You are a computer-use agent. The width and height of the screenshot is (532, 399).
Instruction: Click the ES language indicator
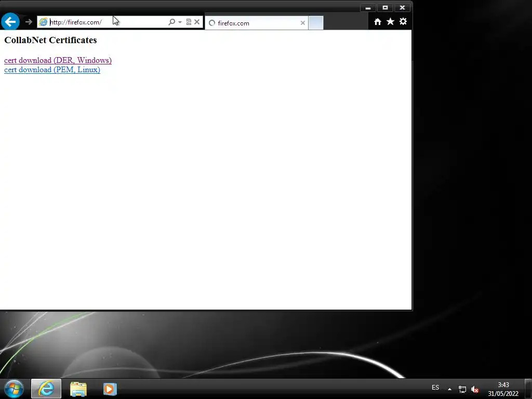pyautogui.click(x=435, y=388)
